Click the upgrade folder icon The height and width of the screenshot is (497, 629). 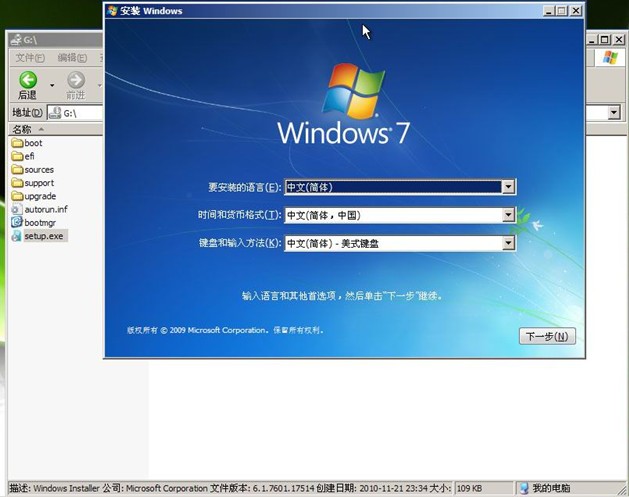pyautogui.click(x=17, y=196)
